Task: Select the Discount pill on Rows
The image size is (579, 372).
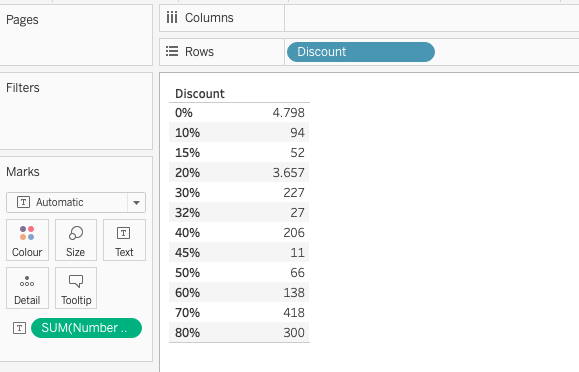Action: tap(361, 52)
